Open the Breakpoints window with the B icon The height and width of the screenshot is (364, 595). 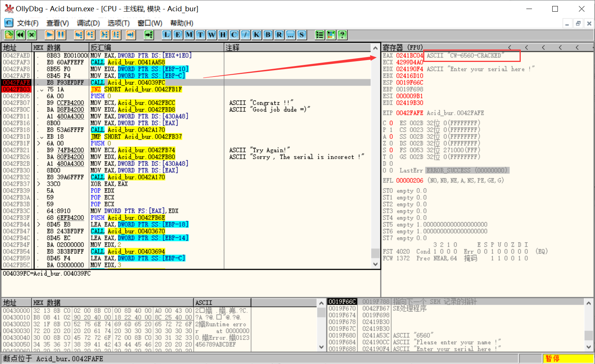click(268, 35)
